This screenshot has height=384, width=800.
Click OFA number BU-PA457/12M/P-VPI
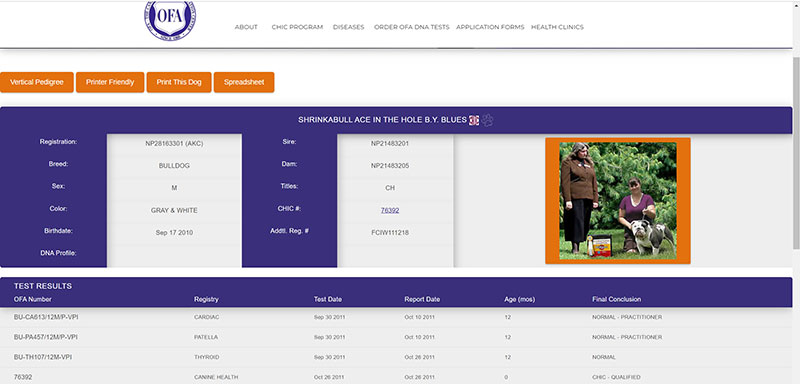[x=46, y=337]
